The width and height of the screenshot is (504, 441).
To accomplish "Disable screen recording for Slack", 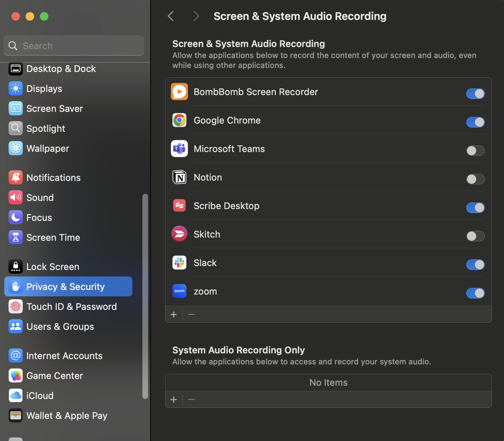I will click(x=475, y=265).
